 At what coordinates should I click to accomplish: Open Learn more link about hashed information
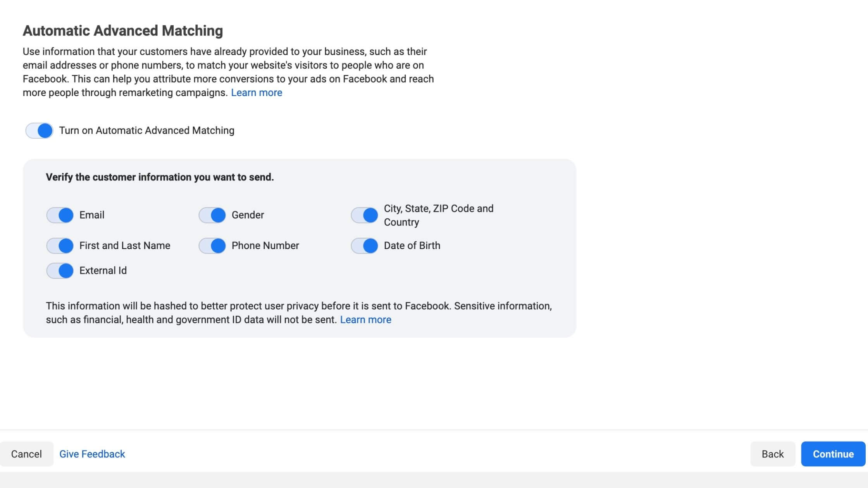(365, 320)
